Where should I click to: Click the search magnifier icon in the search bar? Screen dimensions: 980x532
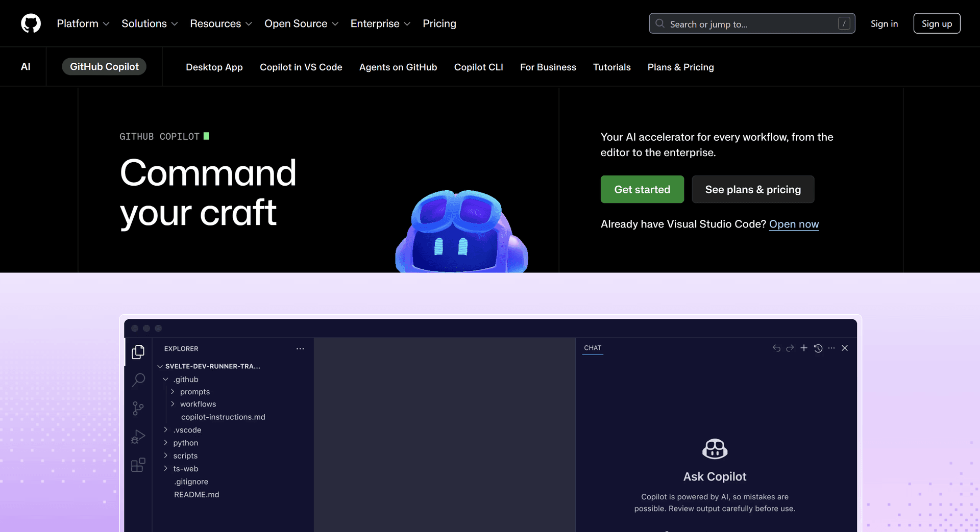click(x=659, y=23)
